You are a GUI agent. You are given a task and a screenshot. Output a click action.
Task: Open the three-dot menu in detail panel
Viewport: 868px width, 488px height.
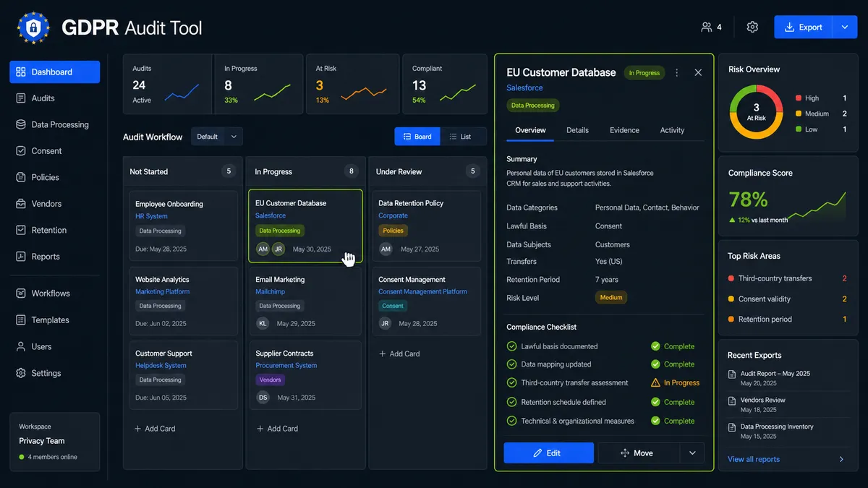(x=677, y=72)
